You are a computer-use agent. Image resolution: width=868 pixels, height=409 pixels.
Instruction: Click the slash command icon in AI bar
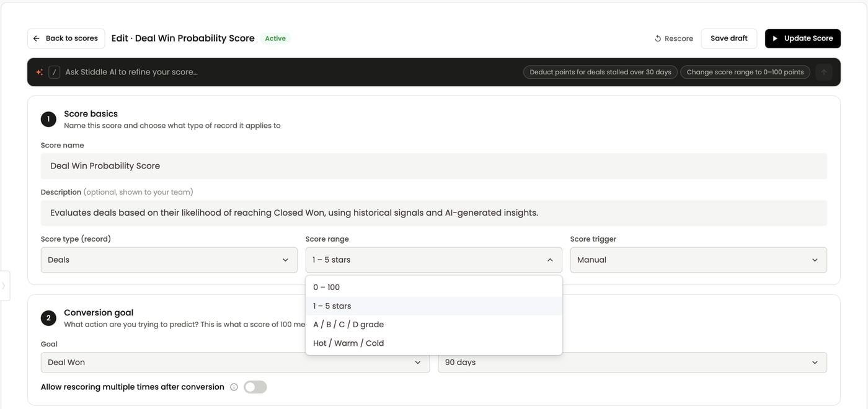click(55, 72)
